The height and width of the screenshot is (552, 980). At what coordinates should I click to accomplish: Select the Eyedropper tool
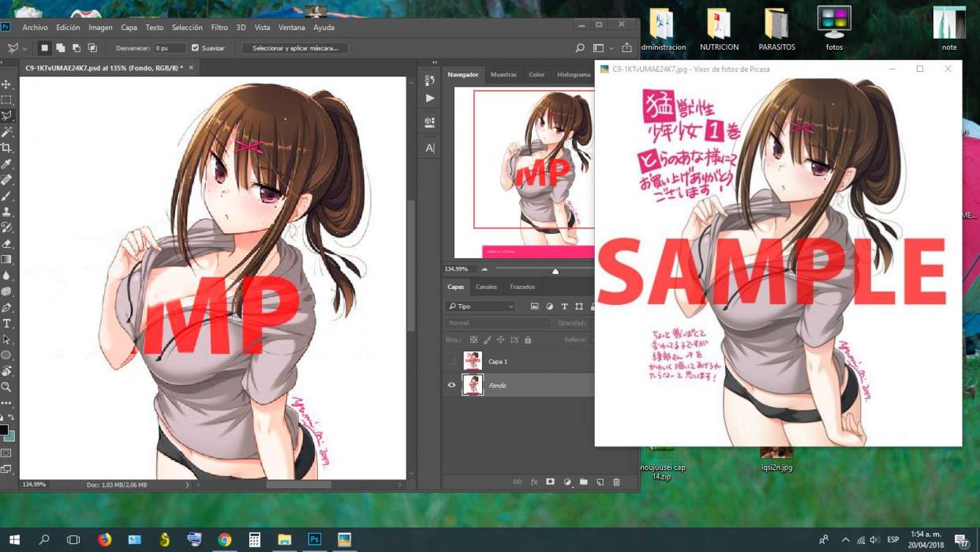pyautogui.click(x=6, y=164)
